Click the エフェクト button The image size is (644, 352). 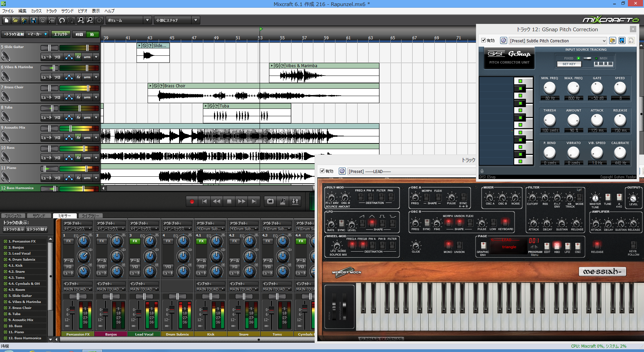coord(61,34)
